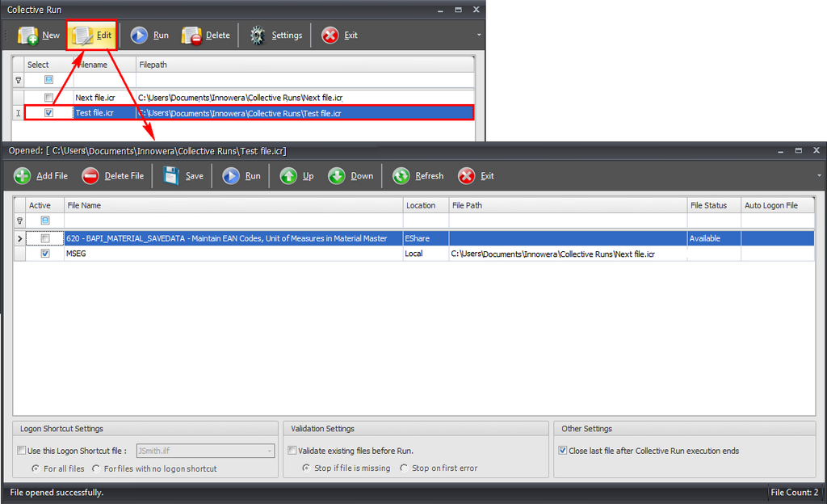Select Stop if file is missing option
827x504 pixels.
coord(306,468)
